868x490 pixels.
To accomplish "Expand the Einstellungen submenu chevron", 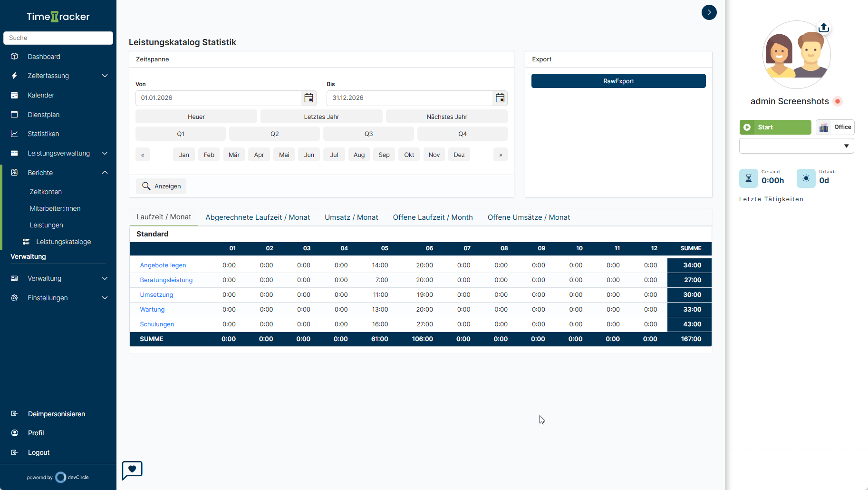I will click(x=105, y=298).
